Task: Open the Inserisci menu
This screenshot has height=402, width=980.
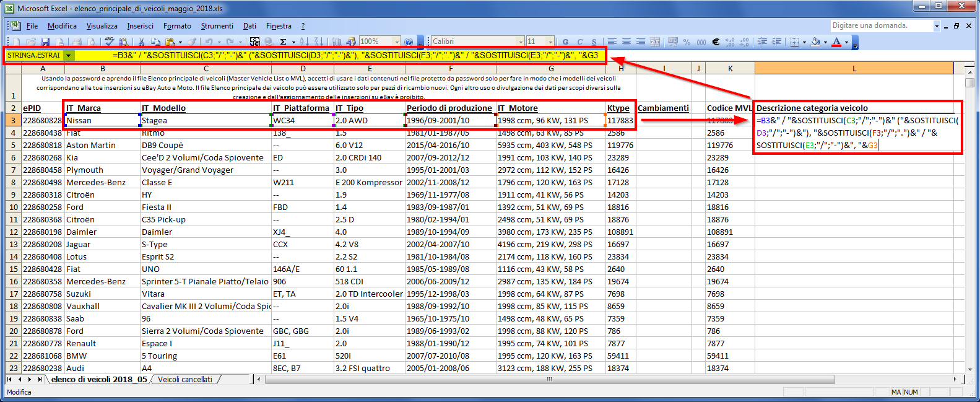Action: tap(140, 26)
